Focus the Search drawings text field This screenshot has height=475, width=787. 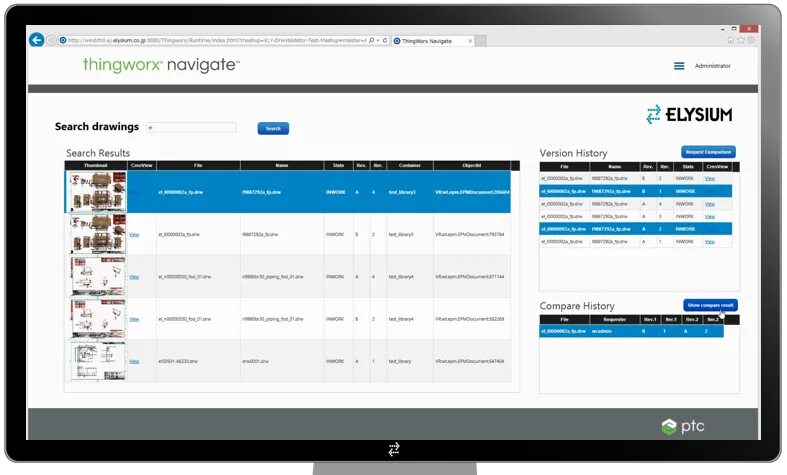pos(191,128)
